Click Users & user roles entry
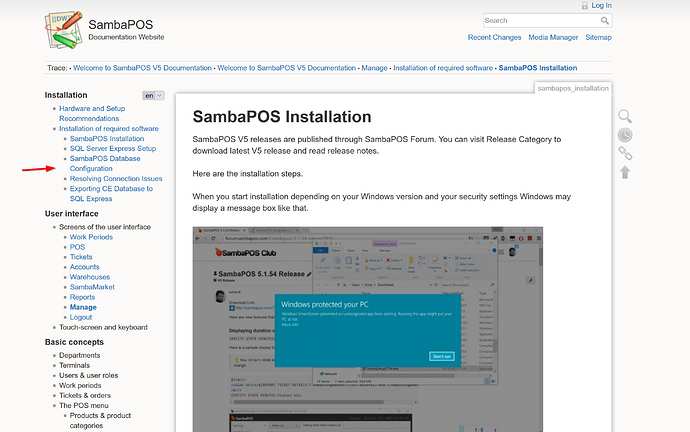690x432 pixels. click(x=88, y=376)
